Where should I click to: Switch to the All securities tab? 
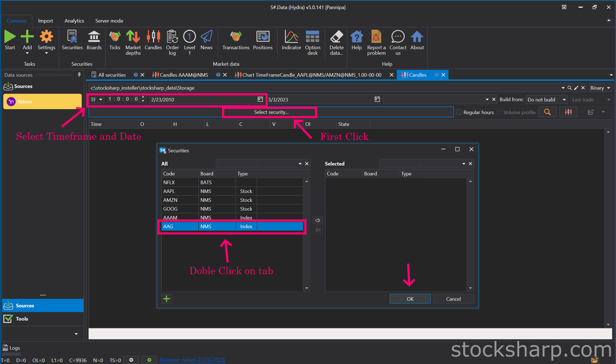[x=112, y=75]
